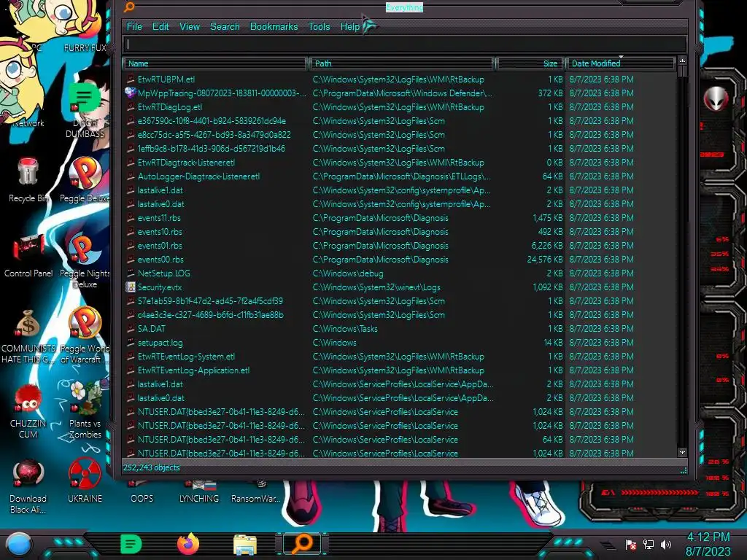747x560 pixels.
Task: Sort results by Path column header
Action: (x=401, y=63)
